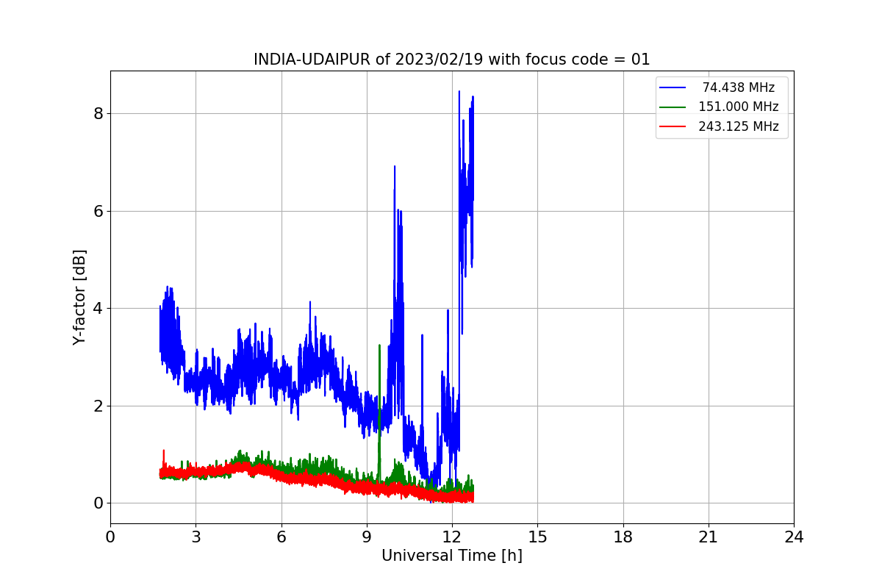
Task: Click the red line sample in legend
Action: pos(673,126)
